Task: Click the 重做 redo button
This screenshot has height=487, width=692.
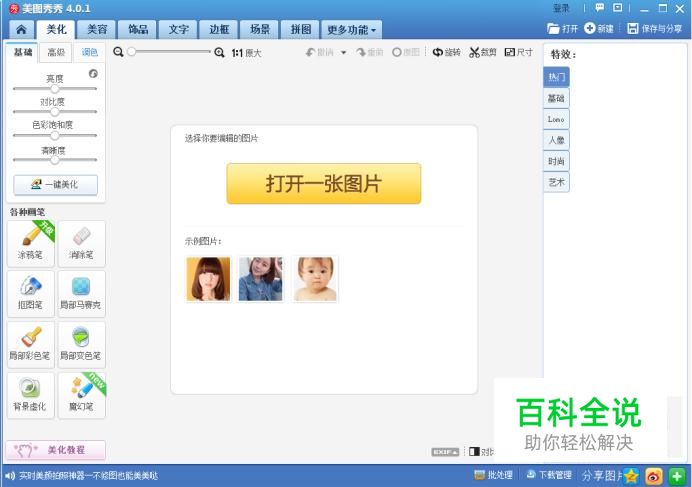Action: 370,52
